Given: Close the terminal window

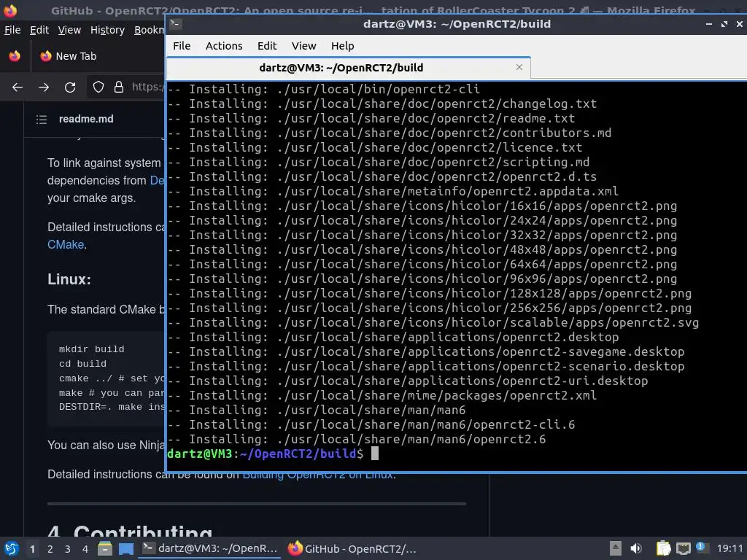Looking at the screenshot, I should coord(740,24).
